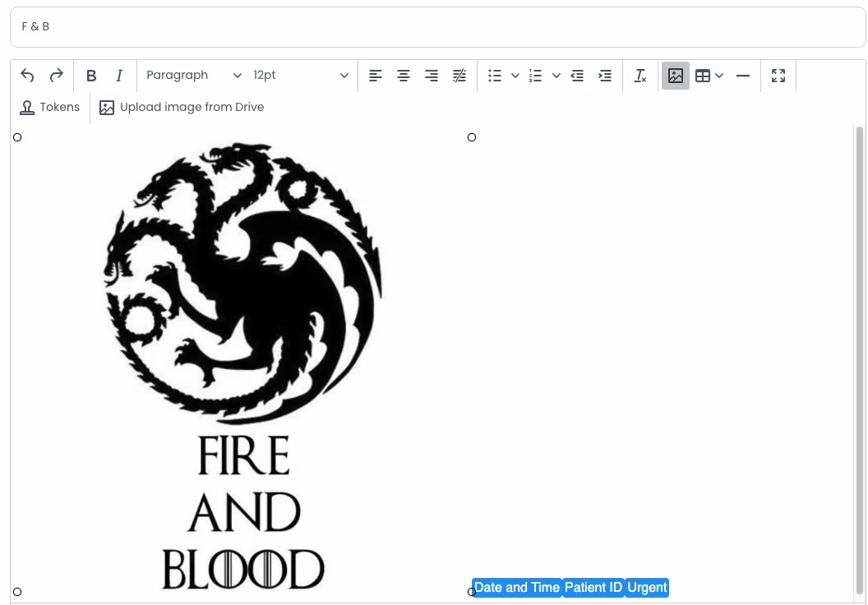The height and width of the screenshot is (605, 868).
Task: Toggle bold formatting
Action: [x=91, y=76]
